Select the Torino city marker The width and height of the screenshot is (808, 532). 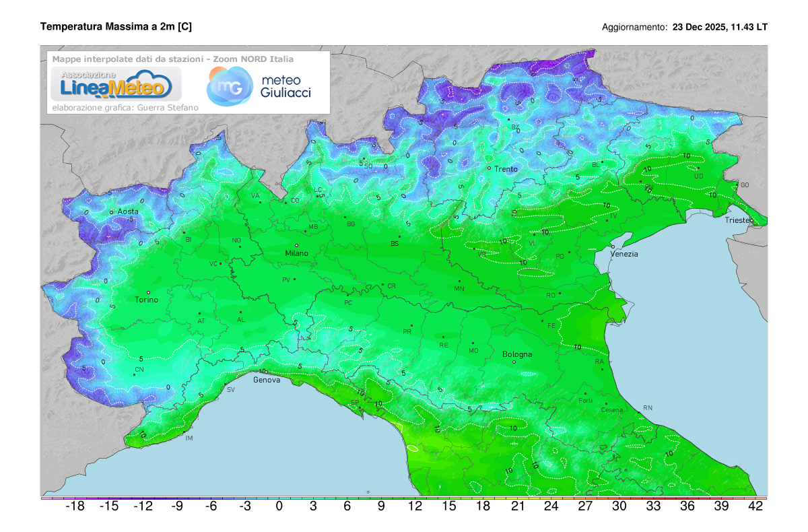pyautogui.click(x=148, y=292)
